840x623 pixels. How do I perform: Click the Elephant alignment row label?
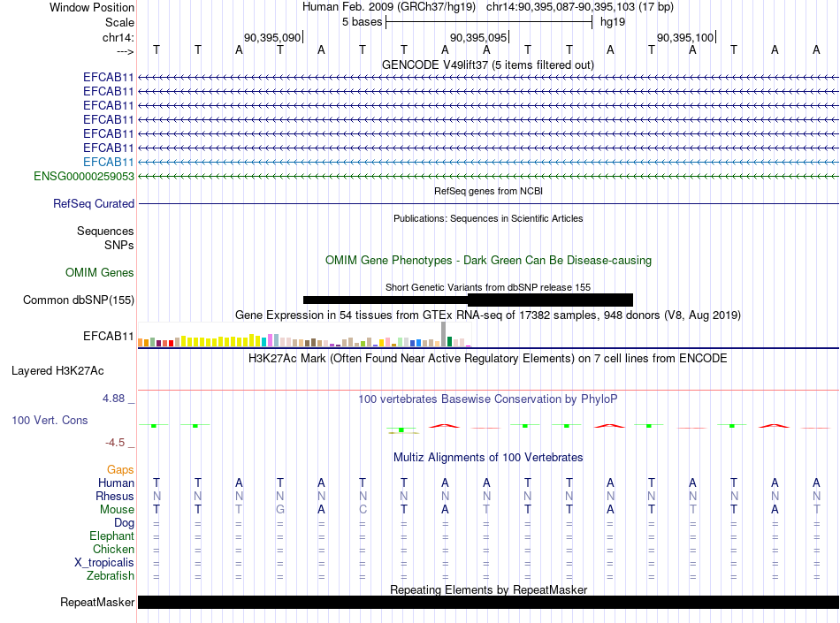tap(112, 536)
